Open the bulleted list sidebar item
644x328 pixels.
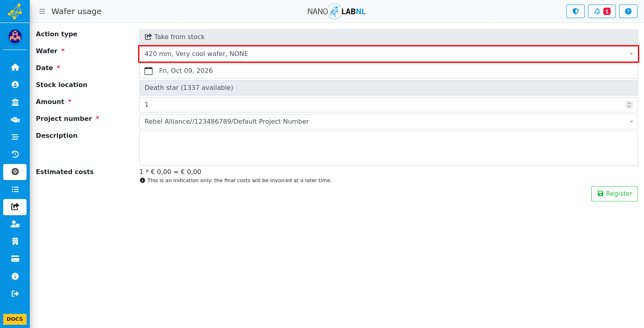[x=15, y=189]
